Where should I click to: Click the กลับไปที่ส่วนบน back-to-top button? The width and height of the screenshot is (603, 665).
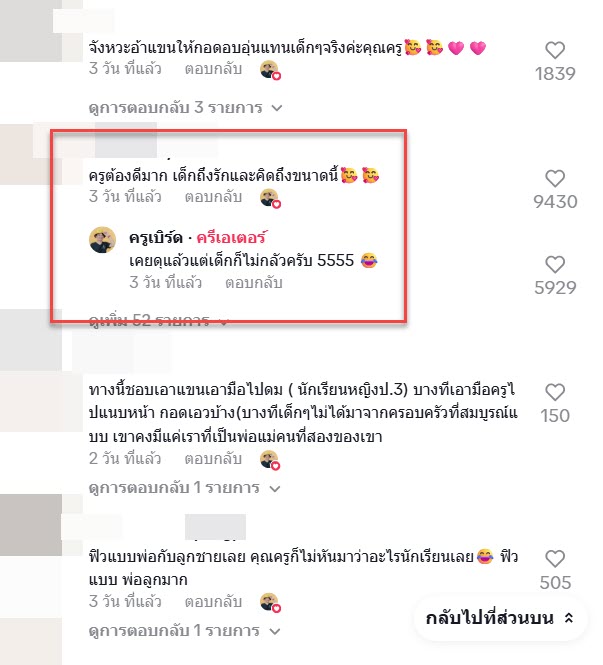pyautogui.click(x=500, y=618)
